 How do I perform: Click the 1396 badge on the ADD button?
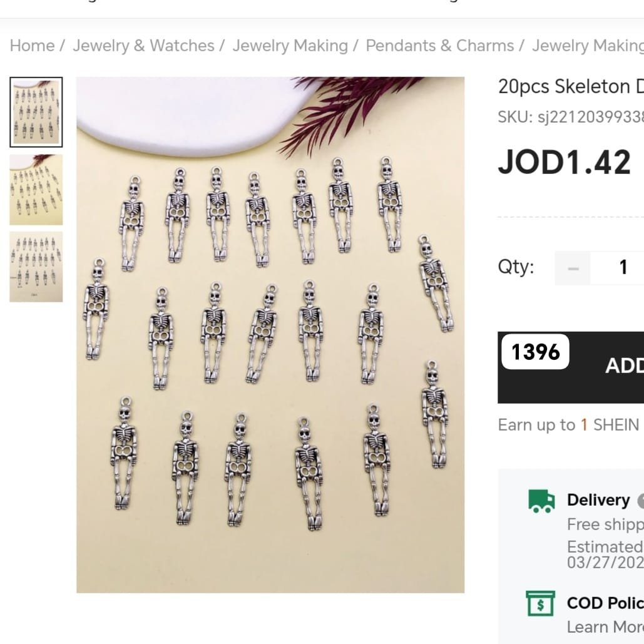click(x=535, y=352)
